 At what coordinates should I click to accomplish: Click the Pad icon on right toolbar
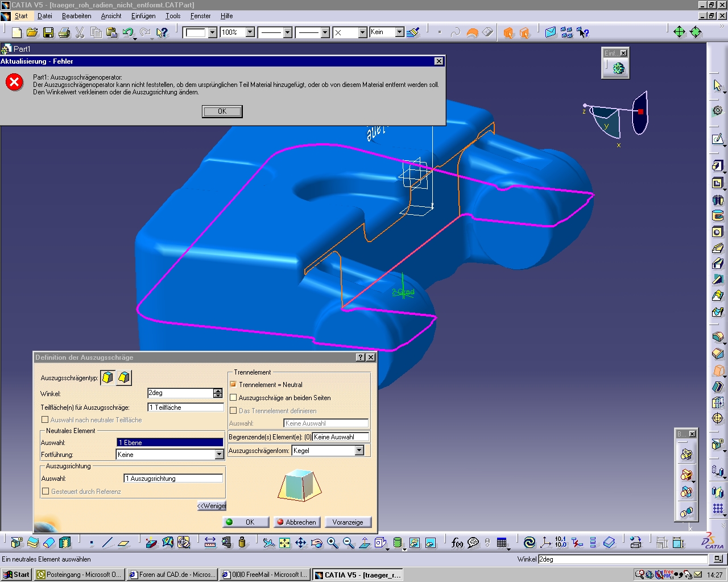pyautogui.click(x=718, y=166)
